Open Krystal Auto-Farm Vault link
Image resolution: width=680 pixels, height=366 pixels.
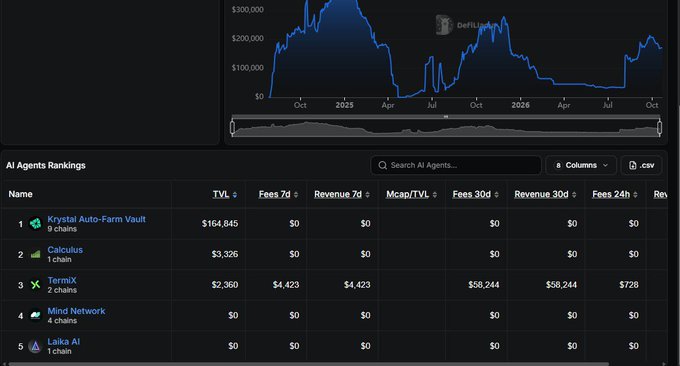pyautogui.click(x=96, y=219)
